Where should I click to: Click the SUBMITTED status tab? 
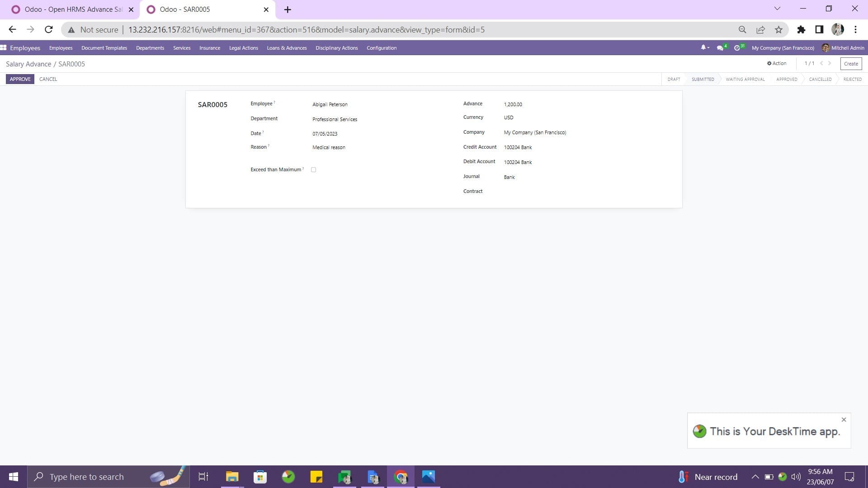pos(703,79)
